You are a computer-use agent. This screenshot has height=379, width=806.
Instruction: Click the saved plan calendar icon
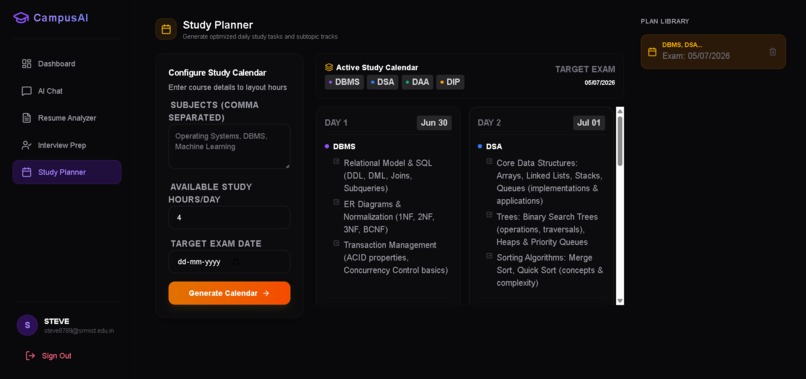pyautogui.click(x=652, y=52)
